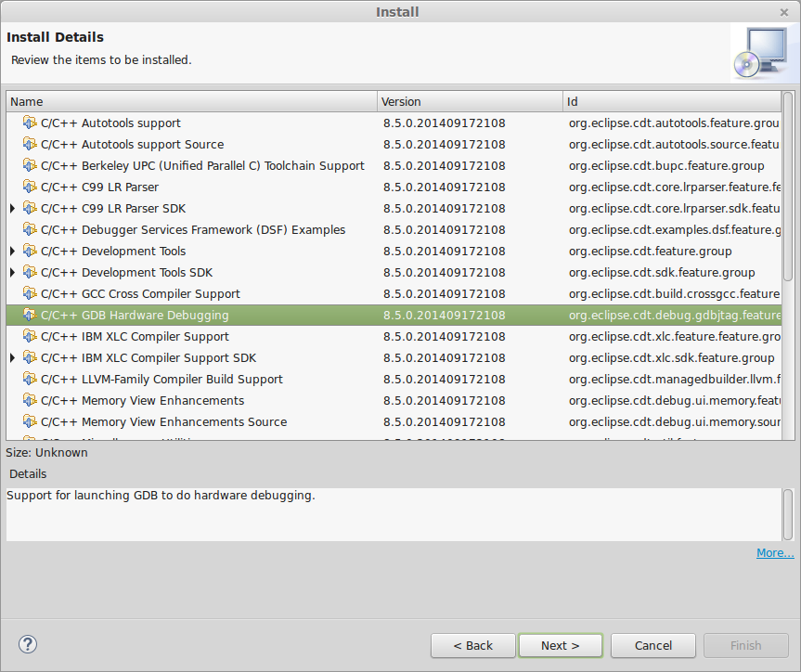Image resolution: width=801 pixels, height=672 pixels.
Task: Click the icon of Berkeley UPC Toolchain Support row
Action: [x=30, y=165]
